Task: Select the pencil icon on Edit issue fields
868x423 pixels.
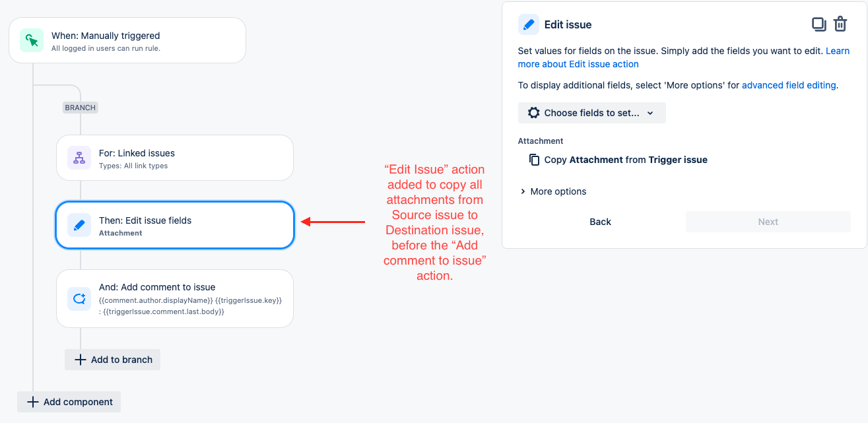Action: pyautogui.click(x=79, y=224)
